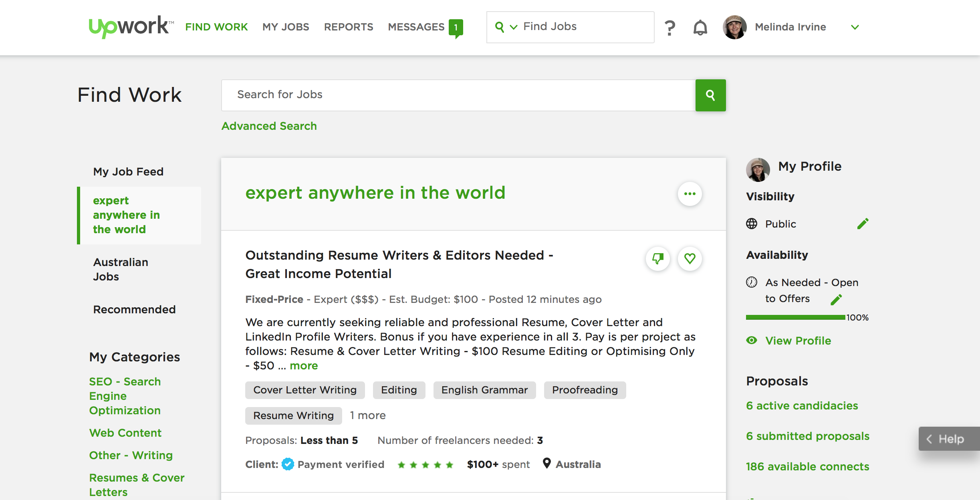Click the expert anywhere in the world heading
Viewport: 980px width, 500px height.
(375, 193)
